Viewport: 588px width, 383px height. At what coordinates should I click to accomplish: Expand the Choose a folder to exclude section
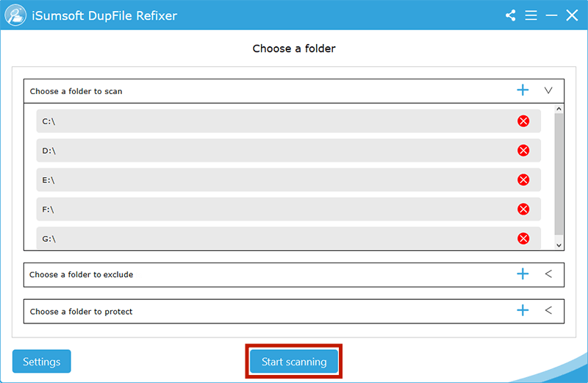(x=548, y=274)
